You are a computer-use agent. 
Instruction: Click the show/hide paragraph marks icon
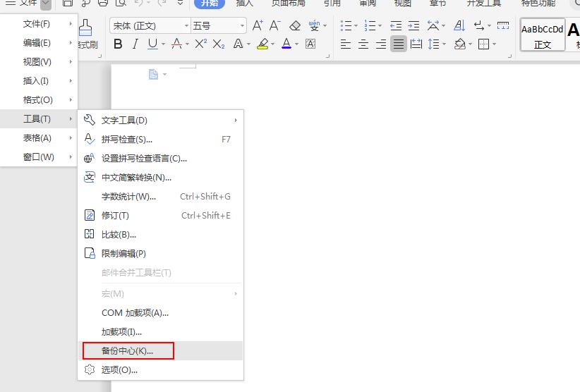[x=479, y=25]
